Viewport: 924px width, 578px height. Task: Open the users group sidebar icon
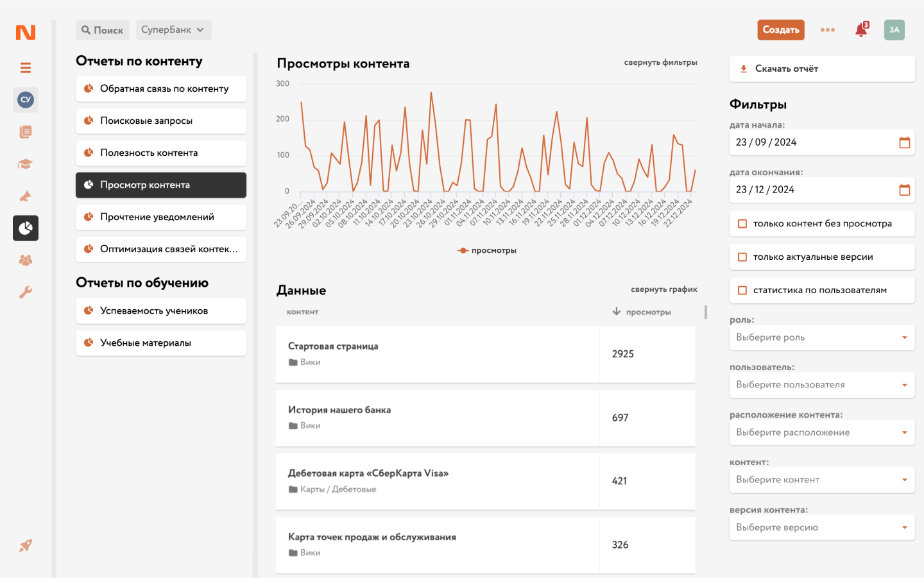(26, 260)
